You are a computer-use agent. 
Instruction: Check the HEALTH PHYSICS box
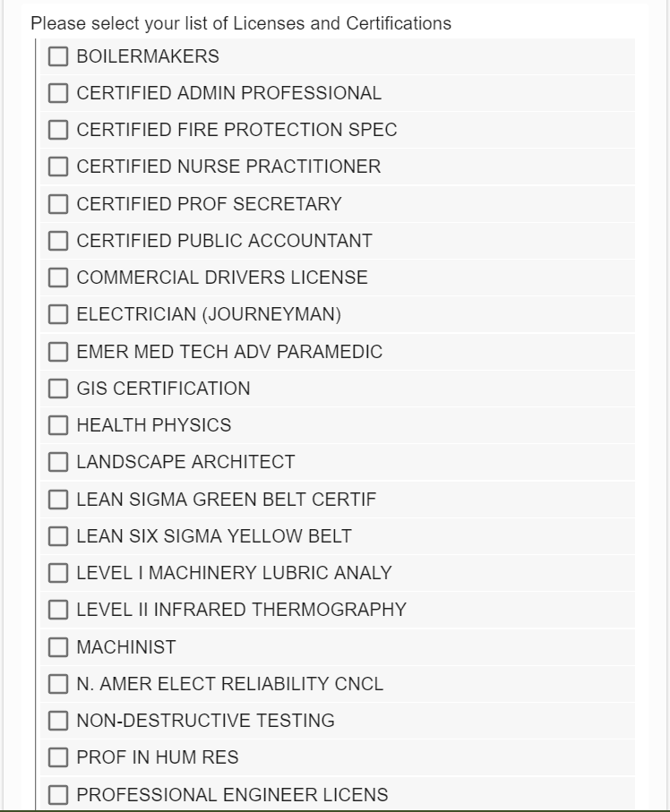58,426
